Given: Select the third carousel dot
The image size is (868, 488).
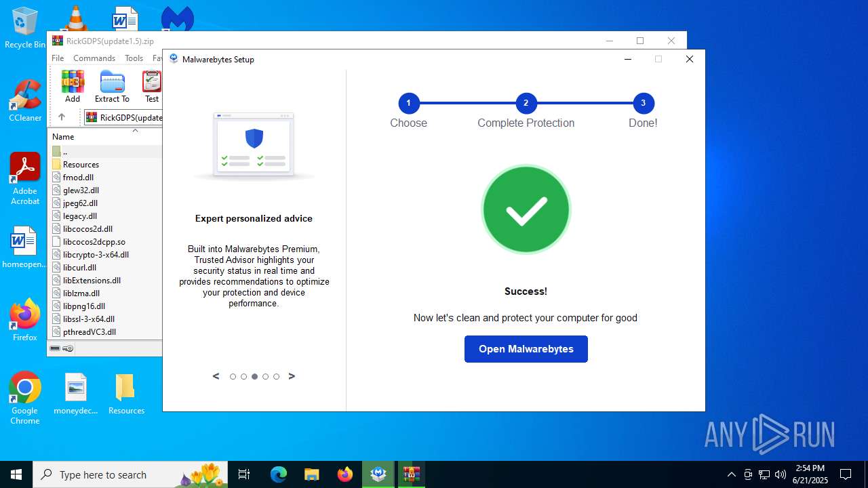Looking at the screenshot, I should click(x=254, y=376).
